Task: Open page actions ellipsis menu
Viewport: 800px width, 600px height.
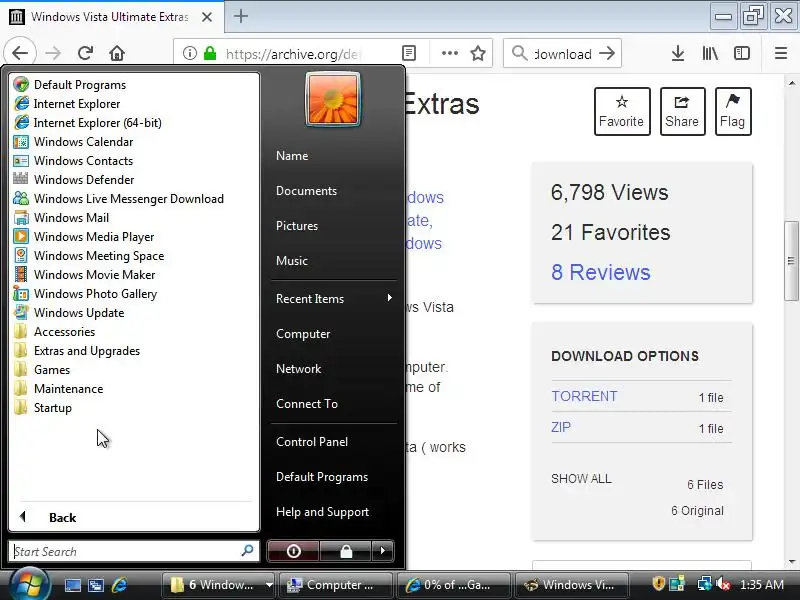Action: 449,53
